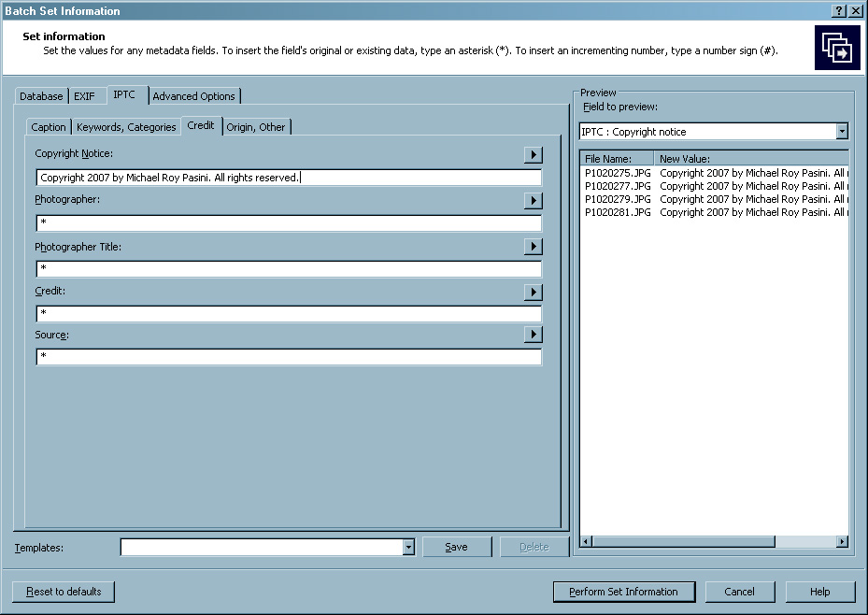Screen dimensions: 868x615
Task: Expand the Field to preview dropdown
Action: (842, 132)
